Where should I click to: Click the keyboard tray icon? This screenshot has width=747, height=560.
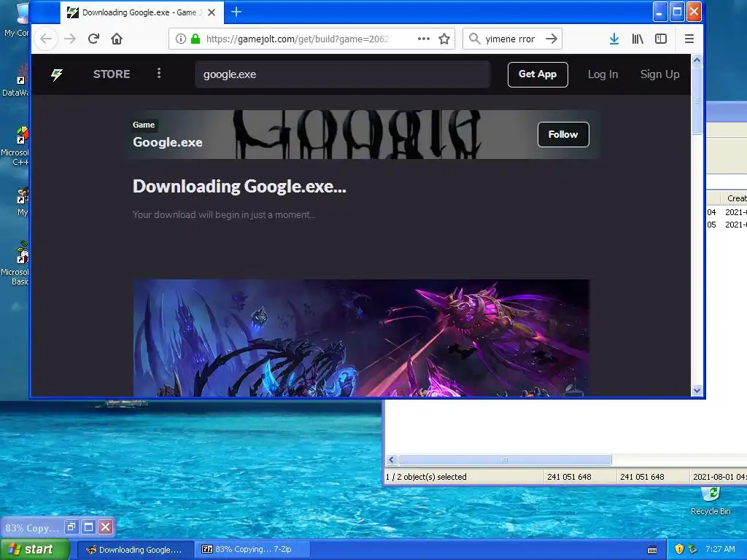[652, 550]
